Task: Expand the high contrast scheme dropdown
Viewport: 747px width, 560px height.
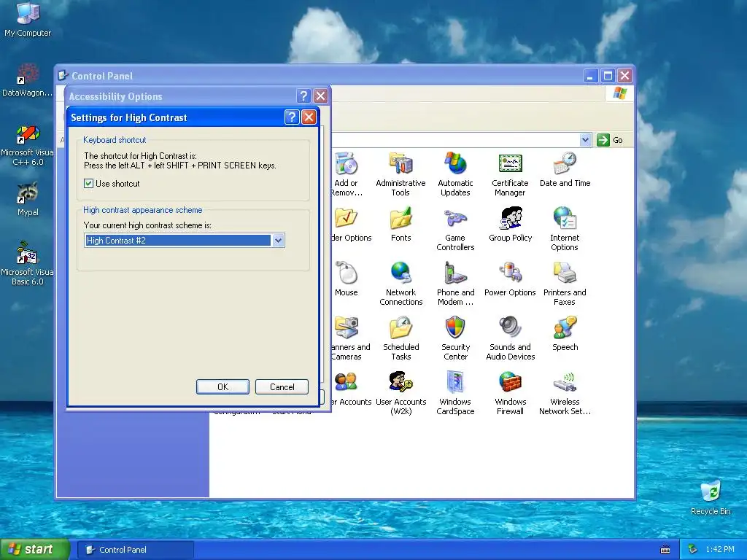Action: pyautogui.click(x=279, y=241)
